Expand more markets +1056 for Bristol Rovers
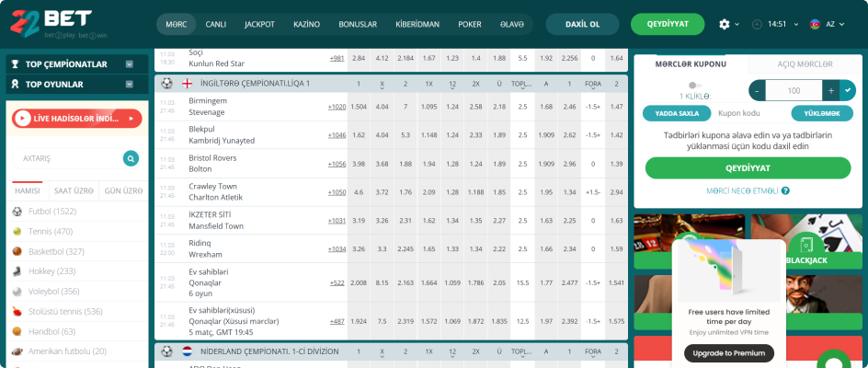868x368 pixels. 337,164
